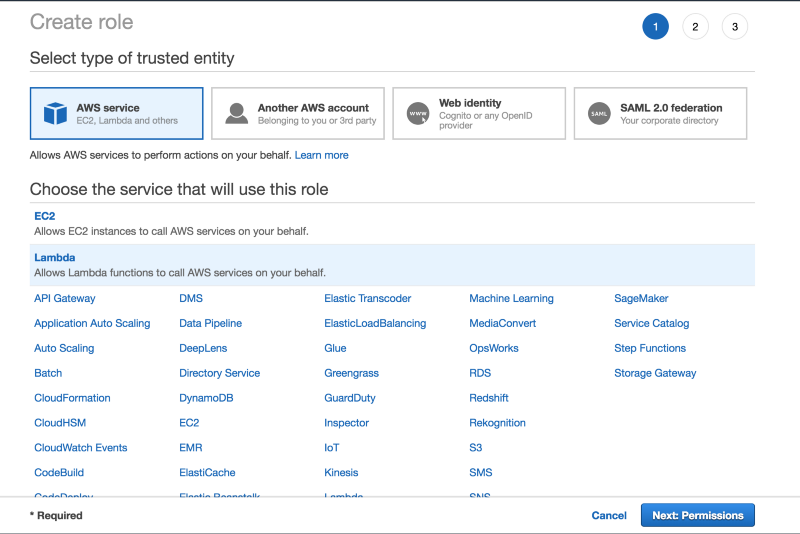The height and width of the screenshot is (534, 800).
Task: Choose SageMaker service
Action: [641, 298]
